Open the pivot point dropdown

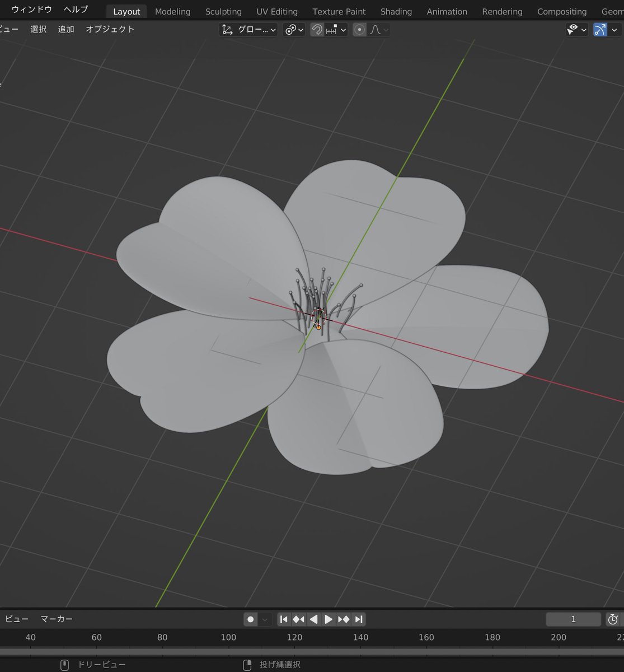tap(294, 30)
